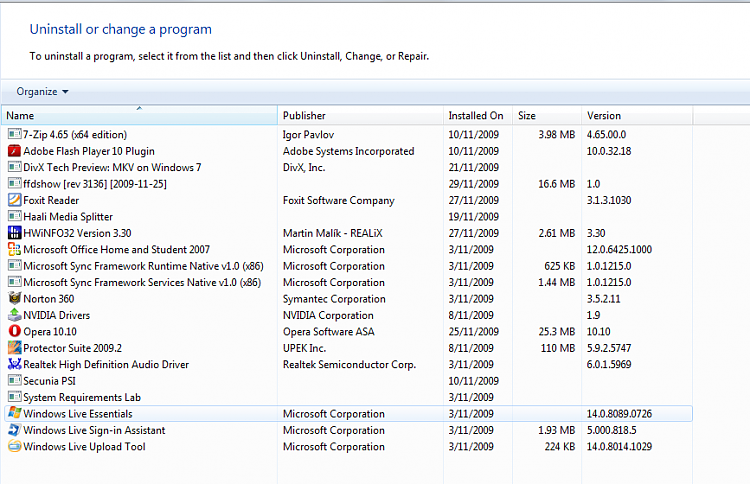Click the Opera Software ASA publisher cell

[329, 331]
